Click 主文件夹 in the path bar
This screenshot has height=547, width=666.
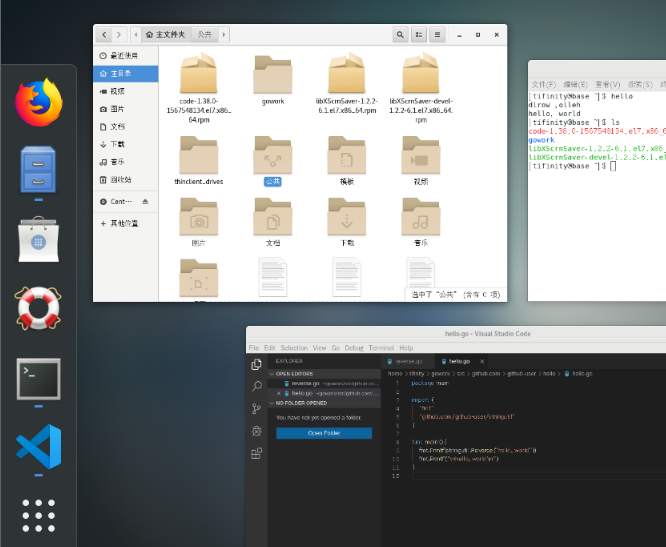click(166, 34)
